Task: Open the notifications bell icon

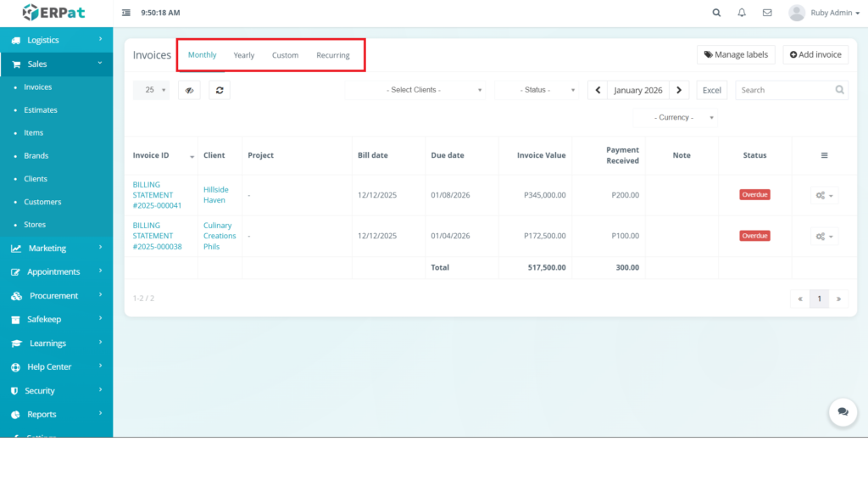Action: (x=742, y=13)
